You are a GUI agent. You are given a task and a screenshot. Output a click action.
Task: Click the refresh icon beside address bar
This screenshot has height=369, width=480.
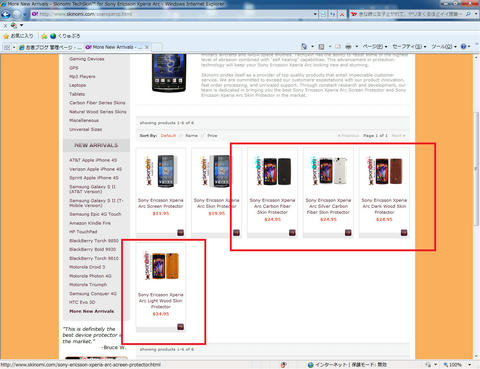[332, 14]
